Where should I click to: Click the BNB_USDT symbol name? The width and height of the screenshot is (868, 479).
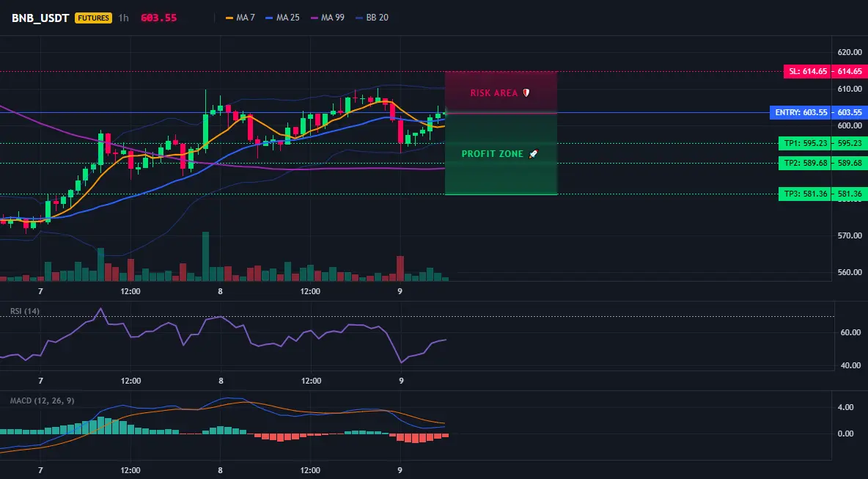[40, 18]
